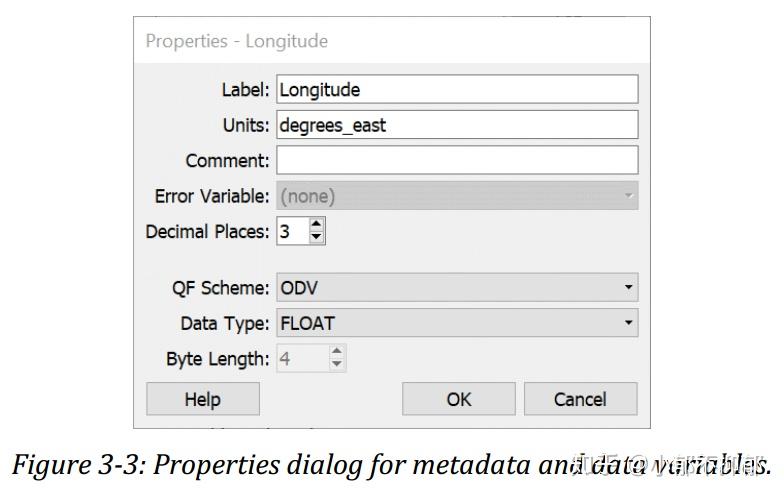Click the Byte Length down arrow
Viewport: 784px width, 497px height.
click(337, 365)
